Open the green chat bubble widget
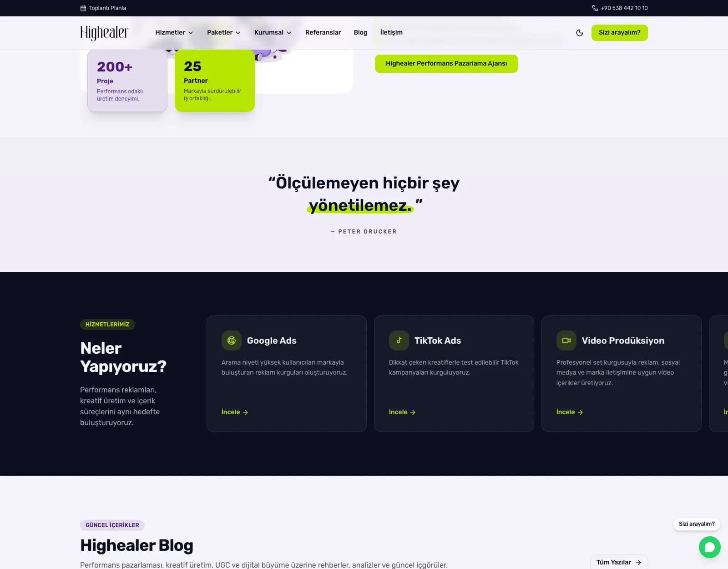The height and width of the screenshot is (569, 728). click(710, 547)
